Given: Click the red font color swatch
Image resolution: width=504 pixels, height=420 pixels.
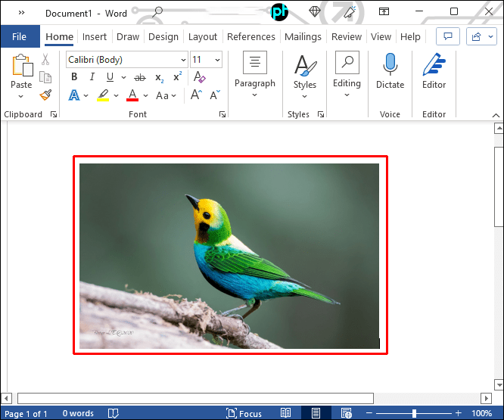Looking at the screenshot, I should click(x=132, y=95).
